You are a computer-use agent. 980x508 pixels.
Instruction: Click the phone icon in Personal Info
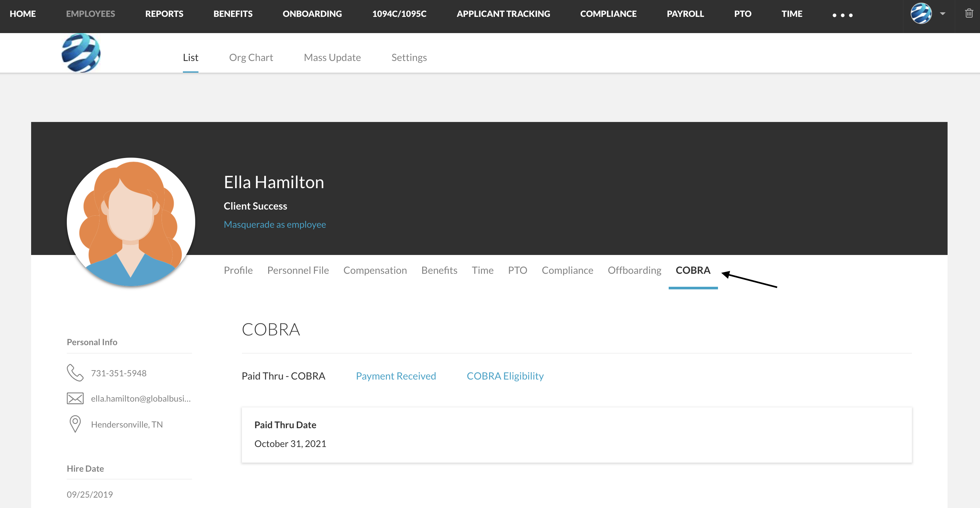75,373
